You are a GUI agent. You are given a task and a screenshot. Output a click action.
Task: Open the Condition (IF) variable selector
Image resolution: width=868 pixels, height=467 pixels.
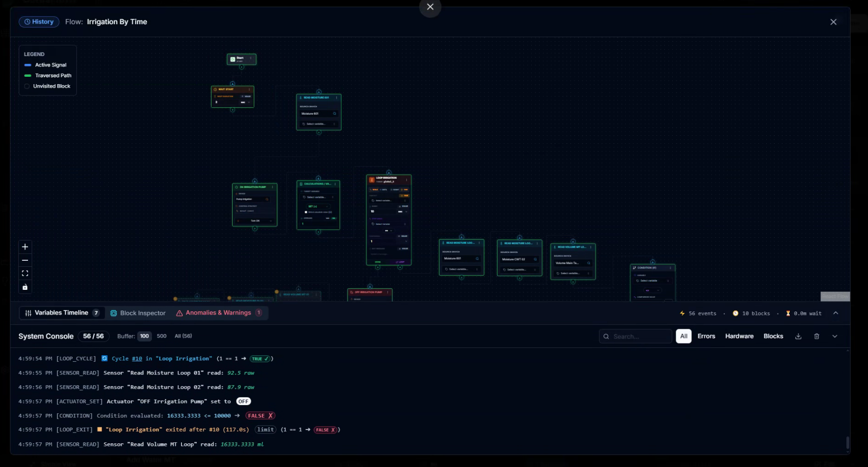click(x=653, y=280)
